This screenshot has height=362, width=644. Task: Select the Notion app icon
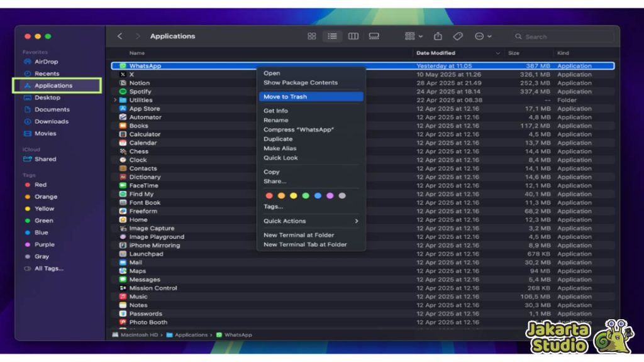123,83
